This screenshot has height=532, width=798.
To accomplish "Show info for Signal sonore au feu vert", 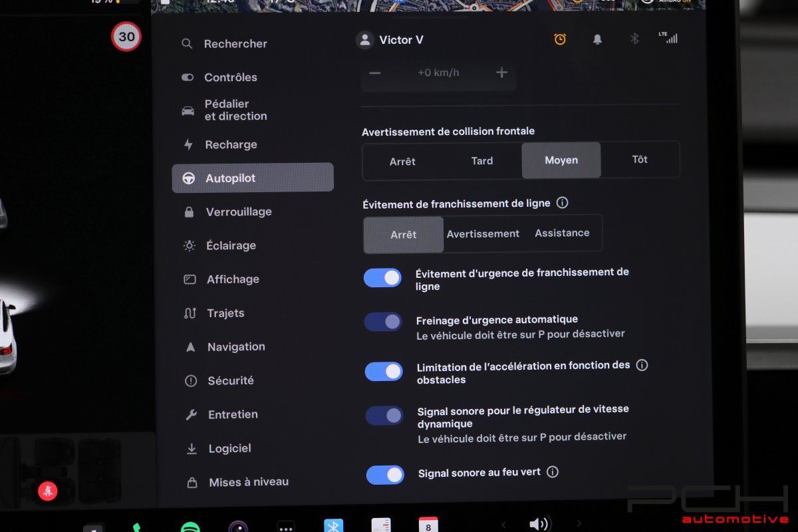I will [552, 472].
